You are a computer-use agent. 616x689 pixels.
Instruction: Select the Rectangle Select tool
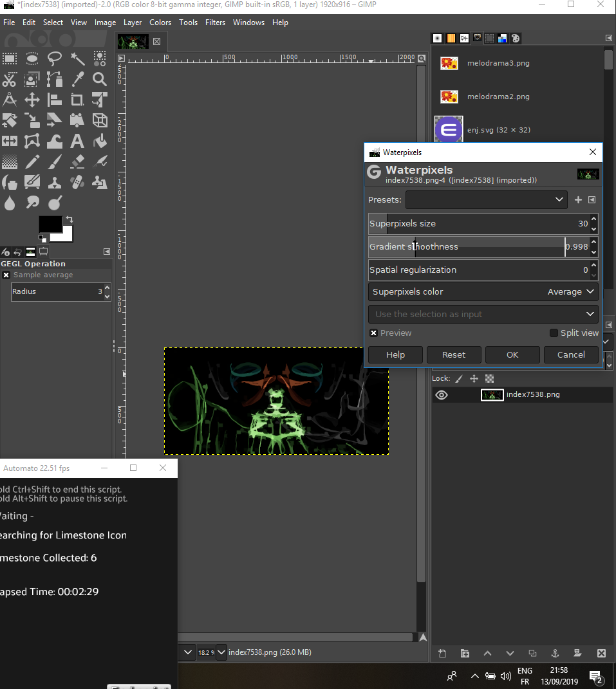[x=10, y=58]
